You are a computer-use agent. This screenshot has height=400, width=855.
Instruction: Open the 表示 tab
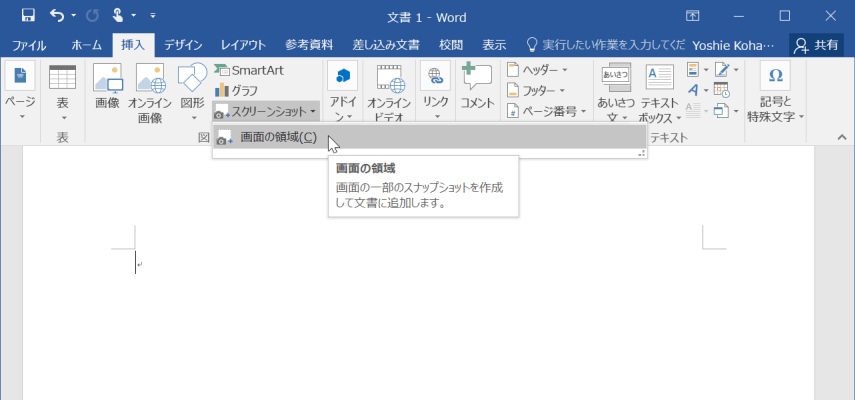(494, 45)
